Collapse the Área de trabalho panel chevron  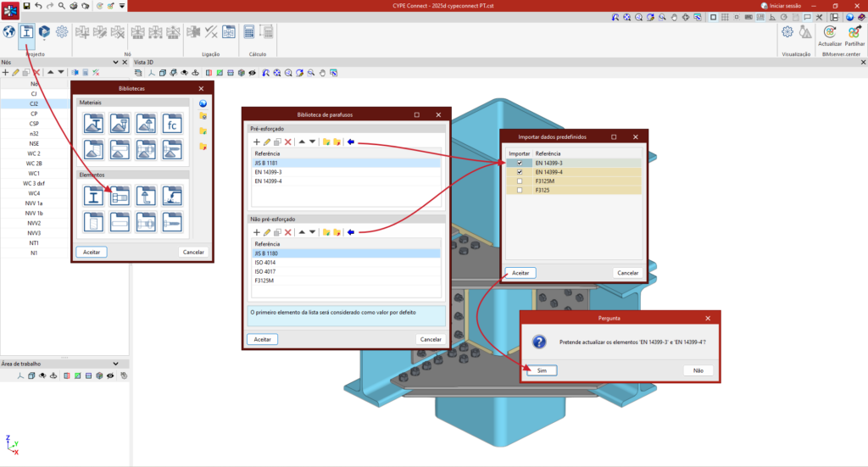(115, 364)
